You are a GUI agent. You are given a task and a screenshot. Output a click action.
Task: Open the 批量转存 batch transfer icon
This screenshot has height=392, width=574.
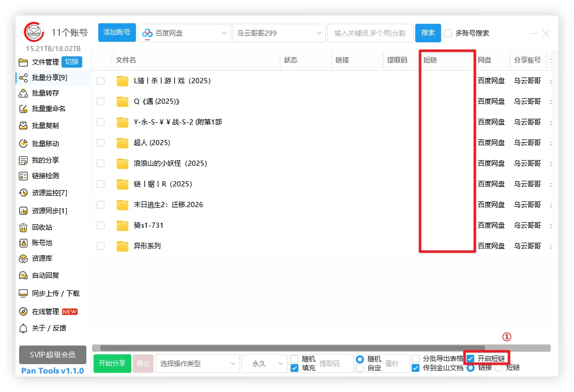point(23,93)
